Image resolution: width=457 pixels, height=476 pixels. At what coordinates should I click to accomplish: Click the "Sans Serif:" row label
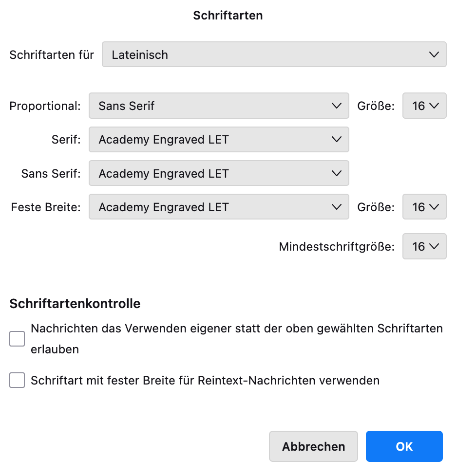tap(51, 174)
